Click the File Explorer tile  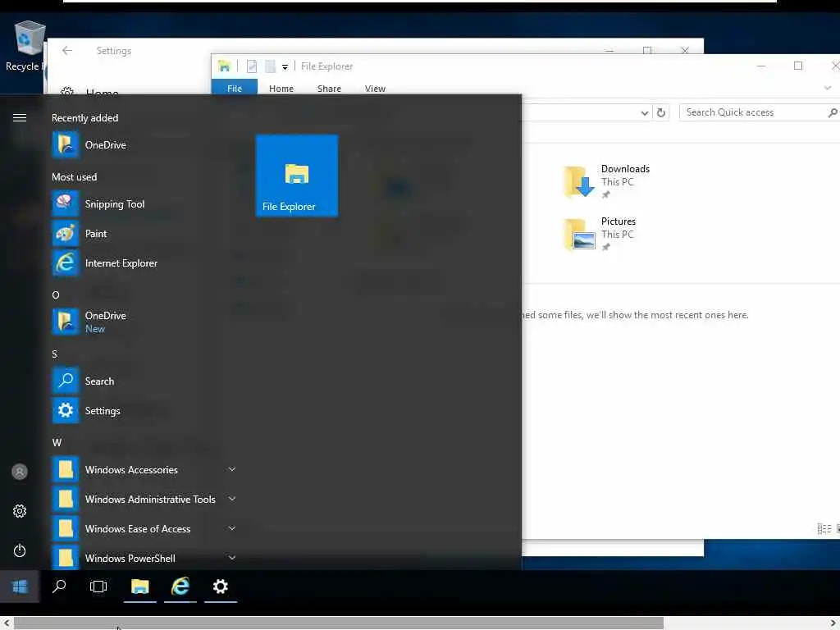point(297,176)
